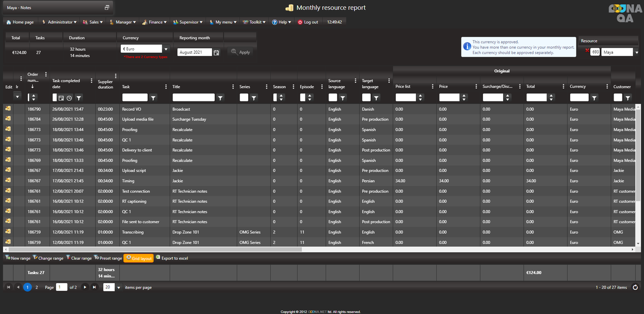
Task: Remove the selected resource with red X
Action: (x=587, y=50)
